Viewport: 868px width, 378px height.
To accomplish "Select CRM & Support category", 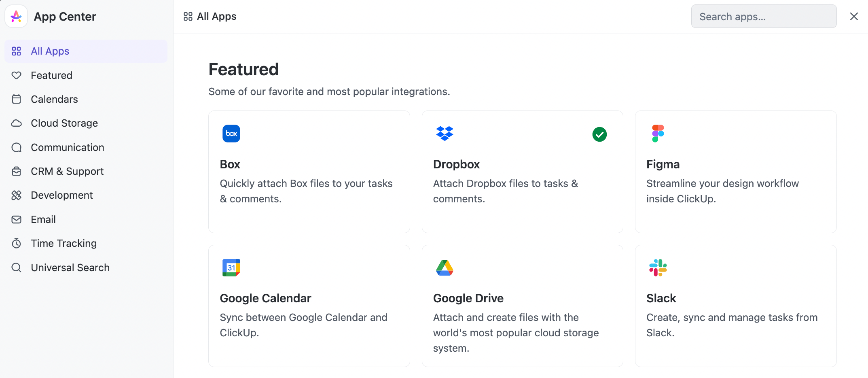I will point(67,171).
